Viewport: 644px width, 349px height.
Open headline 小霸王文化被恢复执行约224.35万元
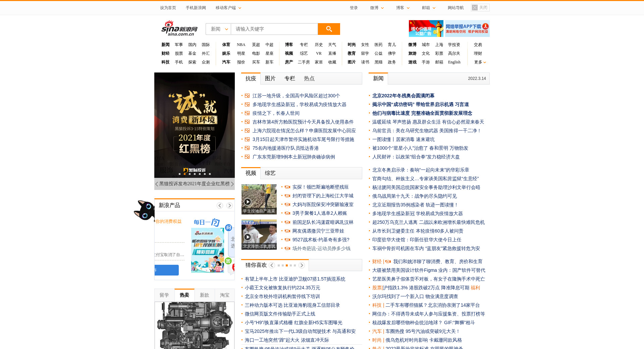pyautogui.click(x=282, y=288)
